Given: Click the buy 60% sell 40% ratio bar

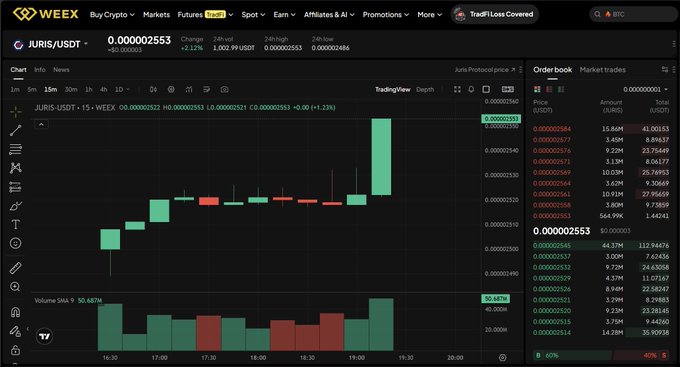Looking at the screenshot, I should (602, 355).
